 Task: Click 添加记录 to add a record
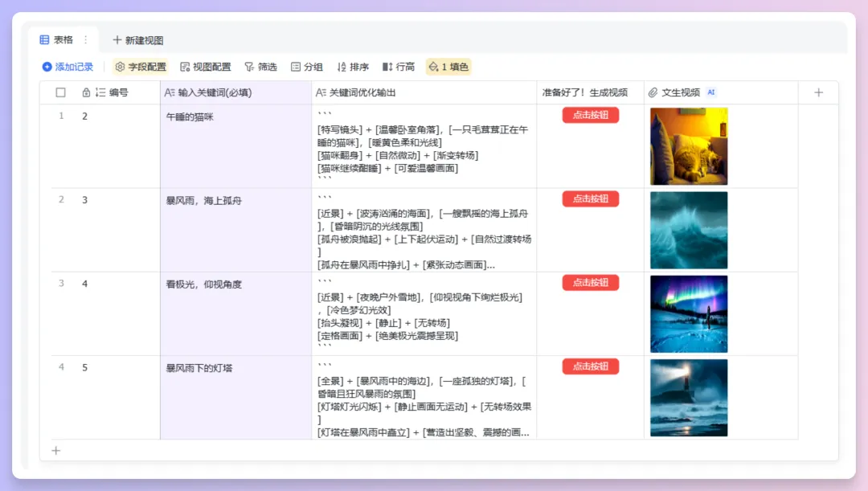67,68
